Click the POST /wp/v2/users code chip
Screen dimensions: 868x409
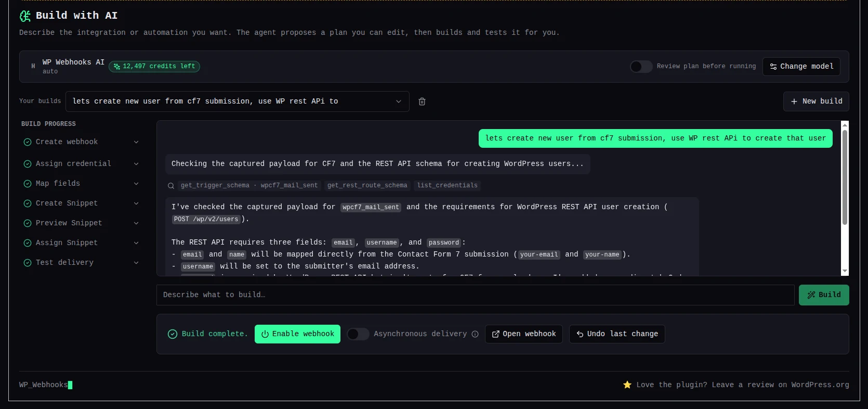click(206, 220)
